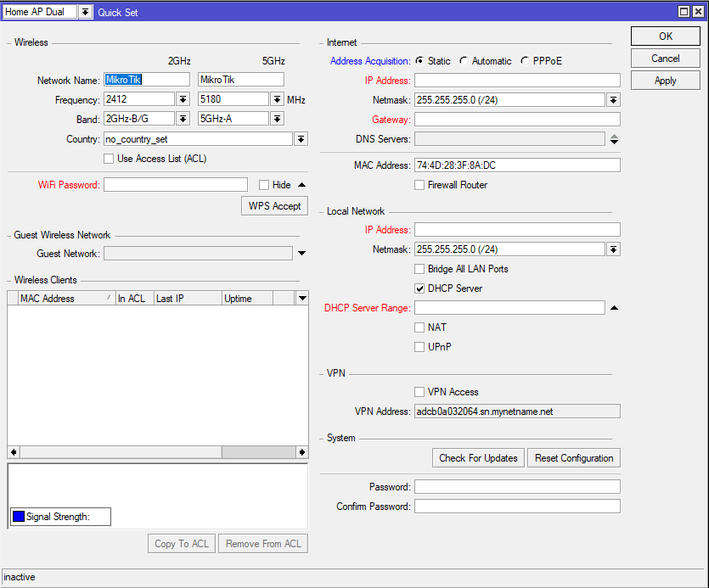709x588 pixels.
Task: Apply the Quick Set configuration
Action: tap(665, 81)
